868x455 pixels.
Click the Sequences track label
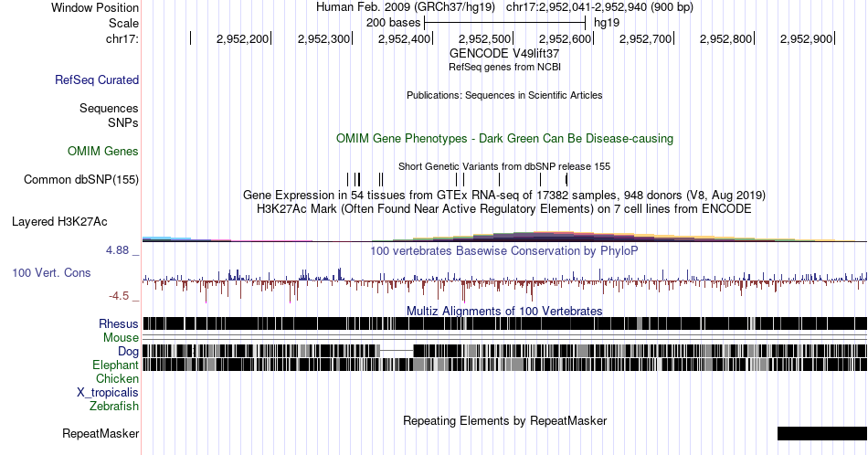(x=109, y=108)
